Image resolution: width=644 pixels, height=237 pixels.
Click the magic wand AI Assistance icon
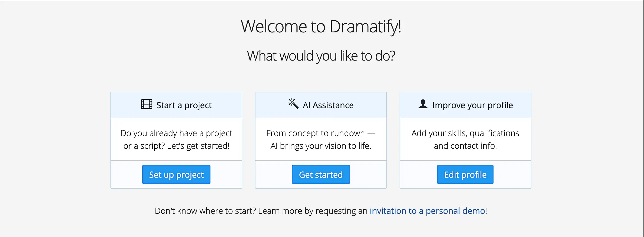293,104
